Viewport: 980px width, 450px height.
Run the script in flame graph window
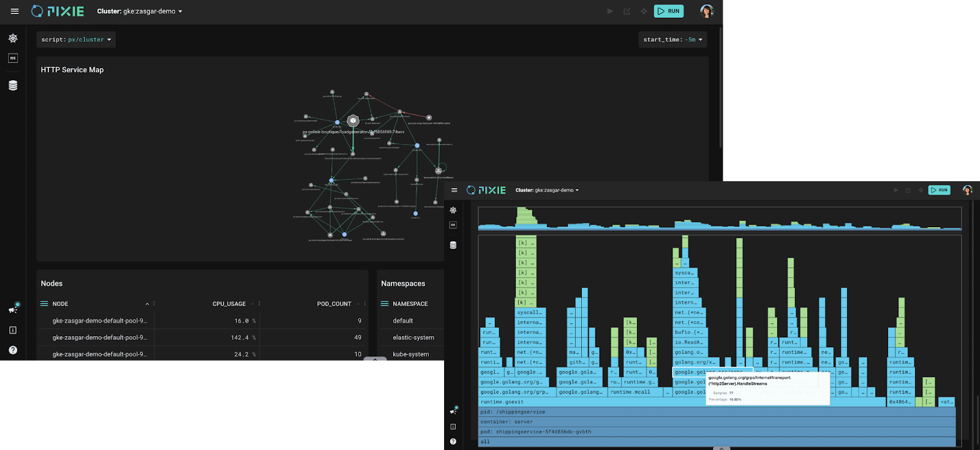pos(939,190)
